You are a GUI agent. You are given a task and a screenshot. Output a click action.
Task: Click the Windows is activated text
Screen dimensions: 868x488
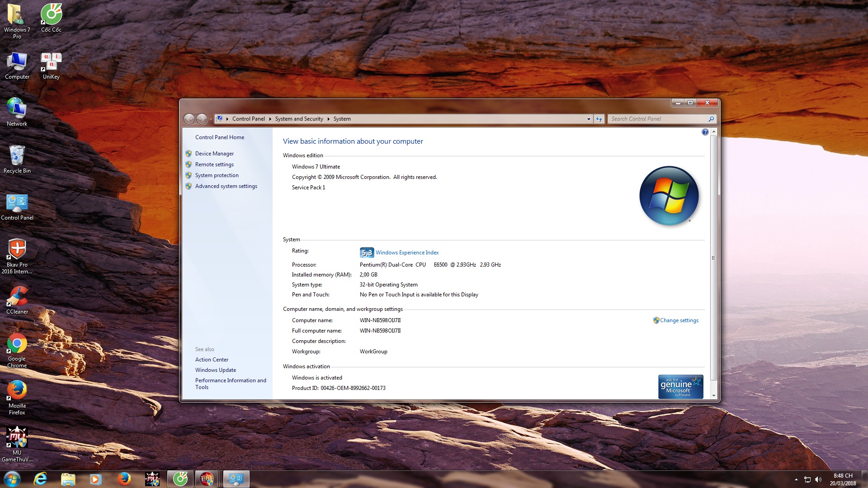317,378
